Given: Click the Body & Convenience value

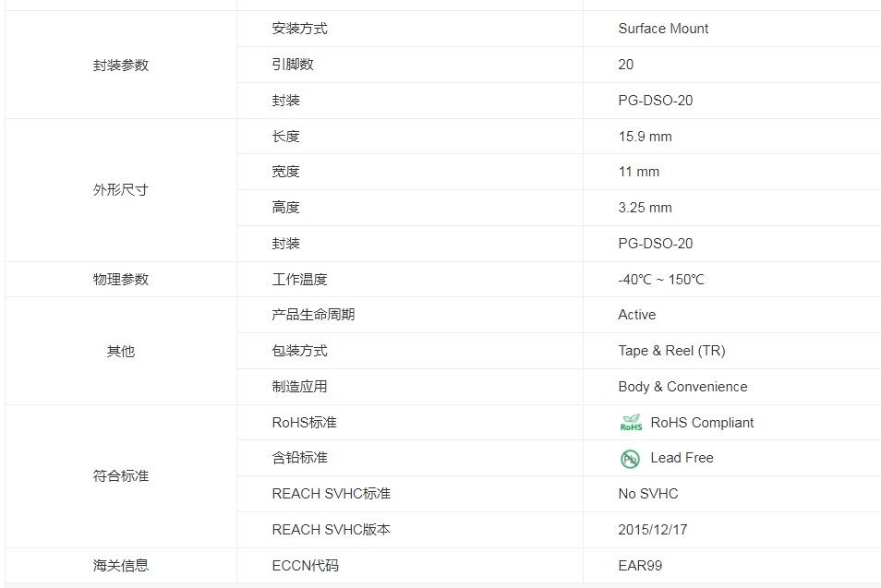Looking at the screenshot, I should (682, 387).
